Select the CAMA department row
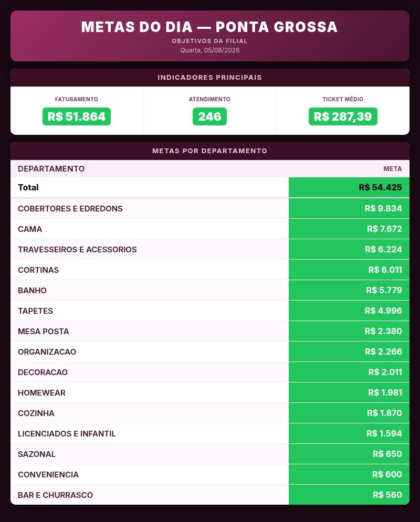This screenshot has height=522, width=420. coord(210,229)
